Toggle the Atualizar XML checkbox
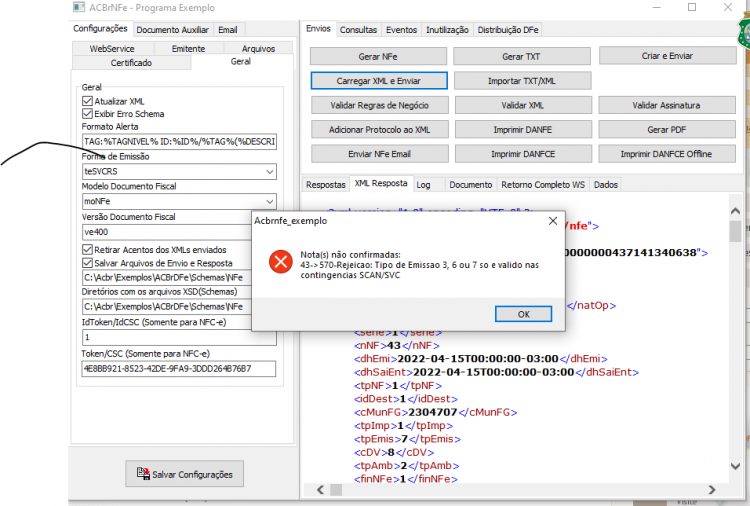 tap(87, 101)
